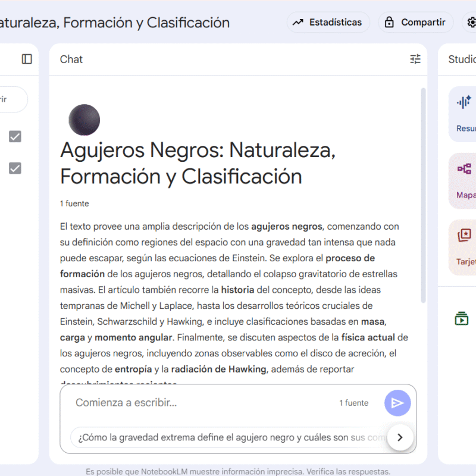Click the Compartir lock icon

(x=390, y=23)
